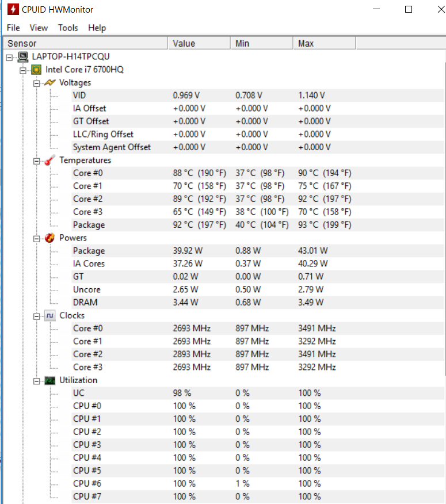Collapse the Temperatures section
The image size is (446, 504).
pos(37,161)
